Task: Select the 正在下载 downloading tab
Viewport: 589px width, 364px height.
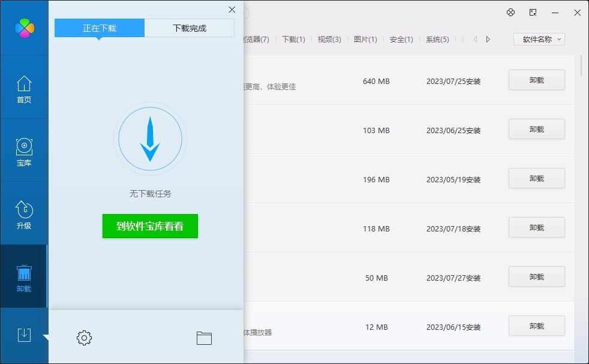Action: tap(99, 28)
